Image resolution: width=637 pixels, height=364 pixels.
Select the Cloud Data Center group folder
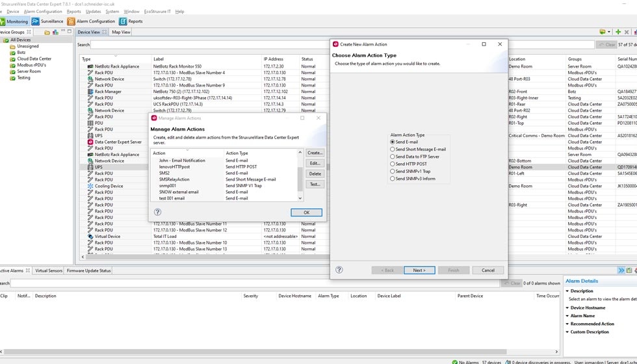coord(34,58)
